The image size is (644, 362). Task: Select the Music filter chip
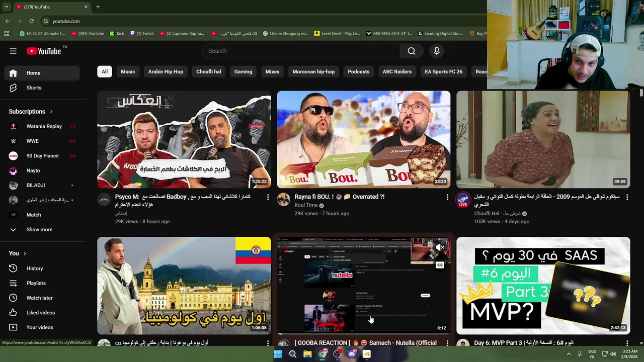[x=128, y=71]
